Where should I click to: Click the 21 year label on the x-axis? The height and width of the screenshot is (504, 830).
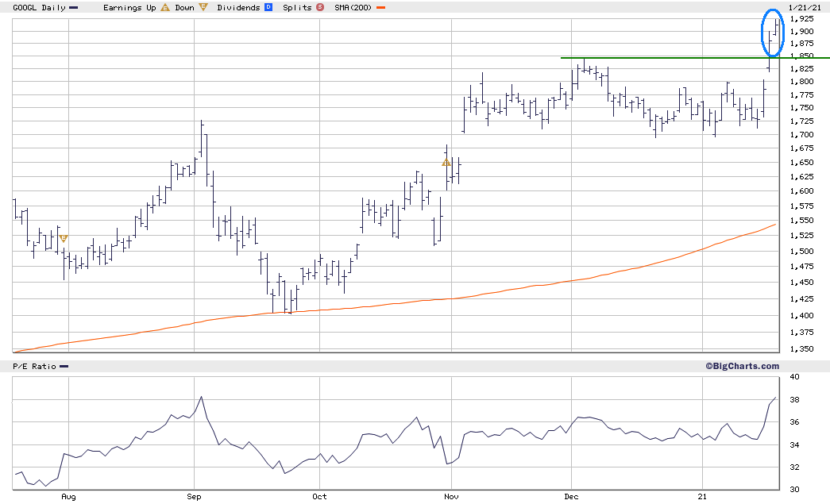(x=702, y=497)
